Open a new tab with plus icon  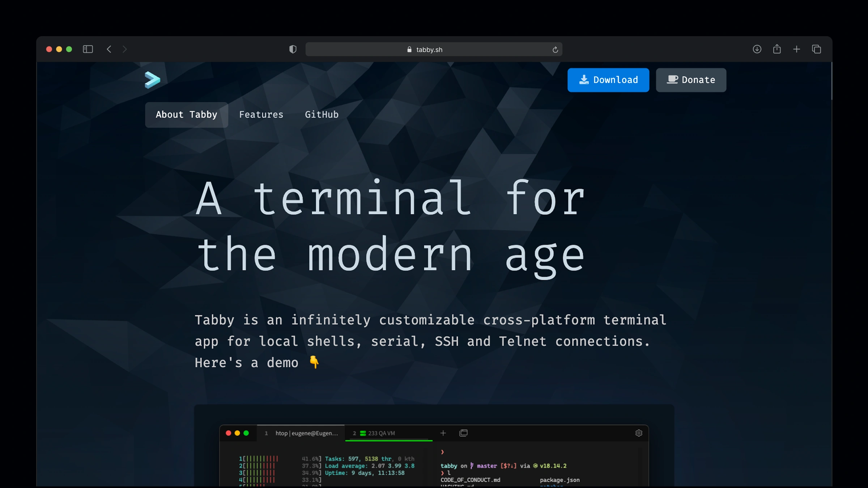(x=797, y=49)
